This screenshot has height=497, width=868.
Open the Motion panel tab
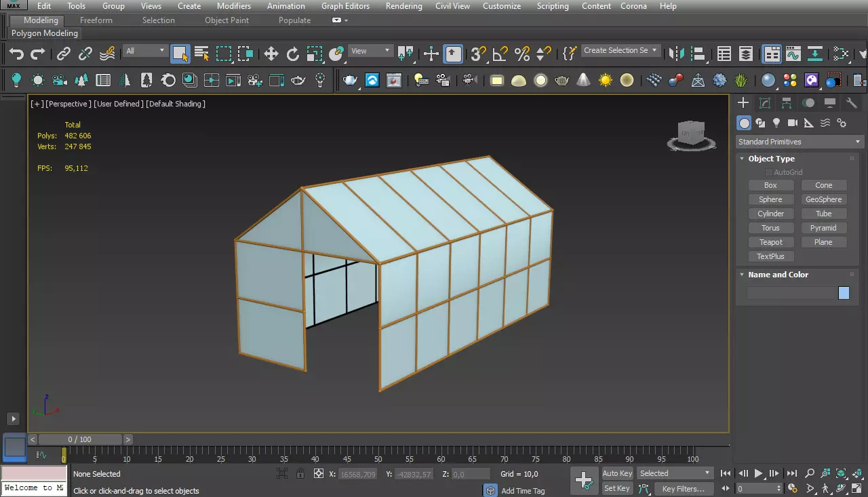pos(809,103)
